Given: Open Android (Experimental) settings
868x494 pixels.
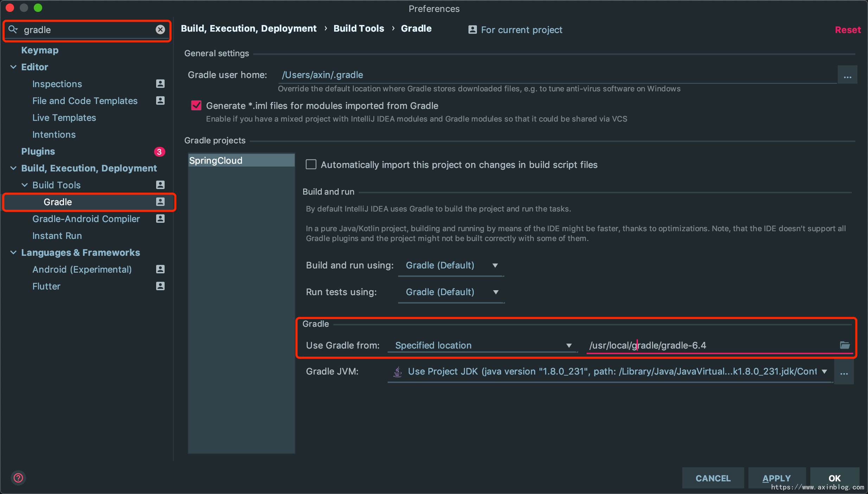Looking at the screenshot, I should (x=82, y=269).
